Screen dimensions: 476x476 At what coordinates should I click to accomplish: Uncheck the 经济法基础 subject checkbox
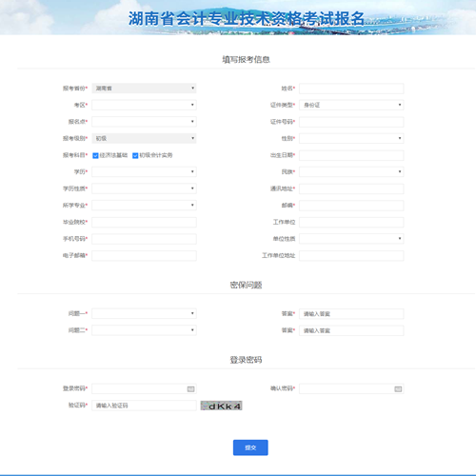(95, 155)
